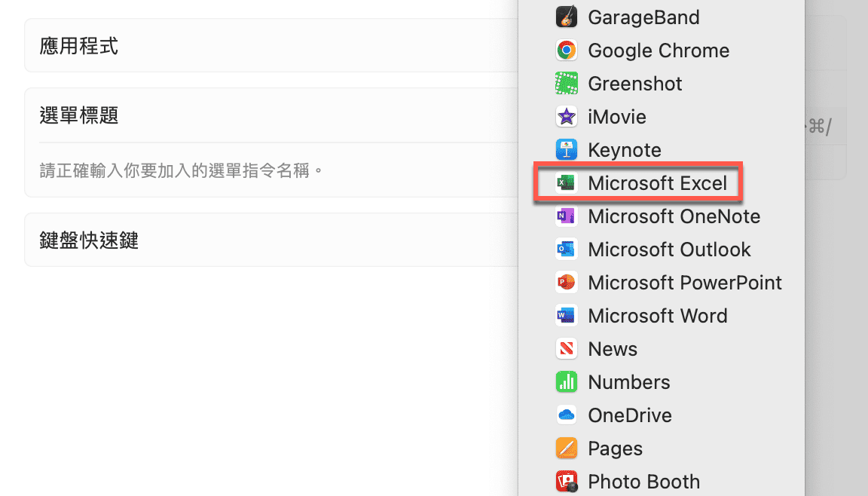868x496 pixels.
Task: Click the Microsoft Excel icon
Action: [x=567, y=182]
